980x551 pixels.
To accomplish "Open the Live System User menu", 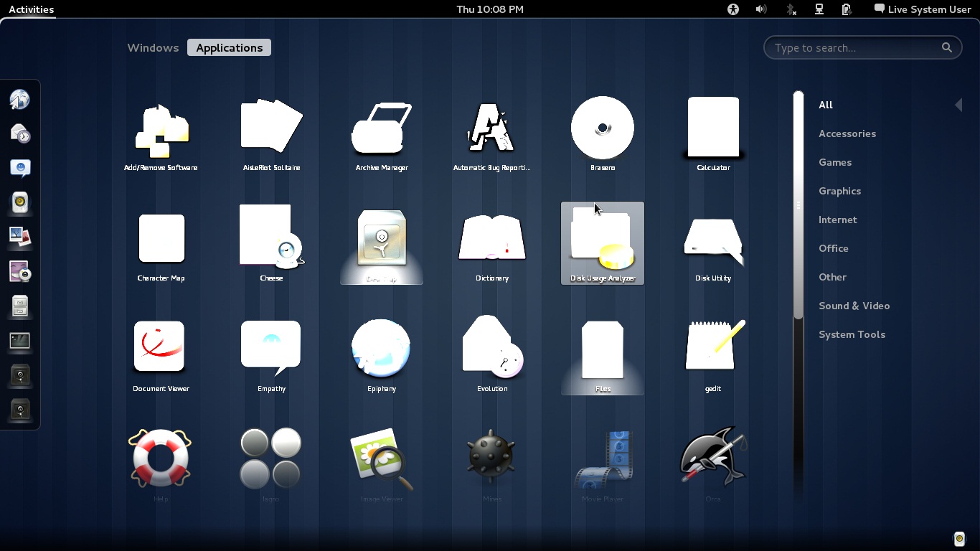I will 922,9.
